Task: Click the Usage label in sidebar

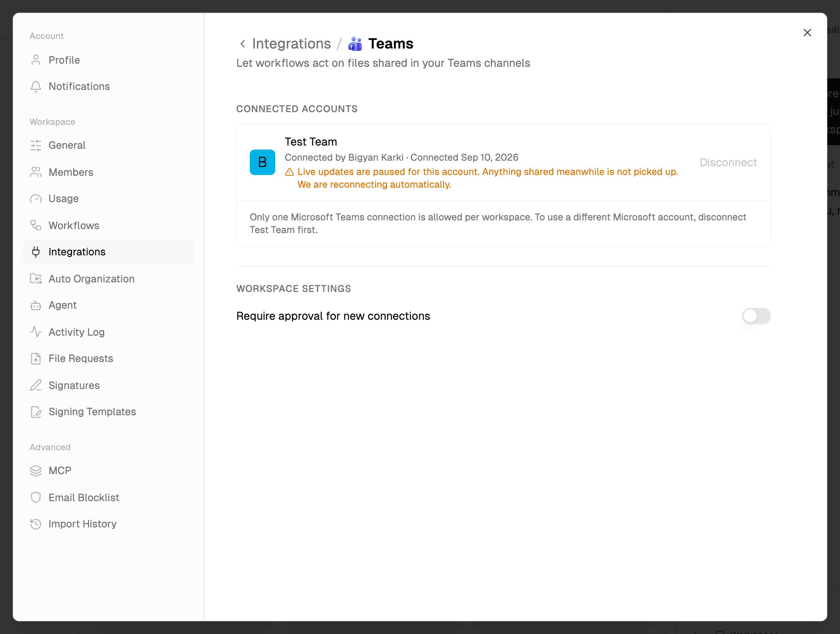Action: pyautogui.click(x=64, y=198)
